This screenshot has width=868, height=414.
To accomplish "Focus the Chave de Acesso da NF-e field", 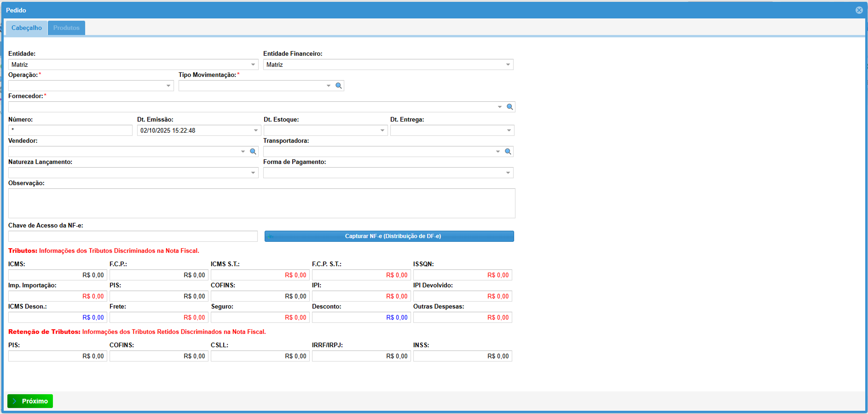I will point(133,236).
